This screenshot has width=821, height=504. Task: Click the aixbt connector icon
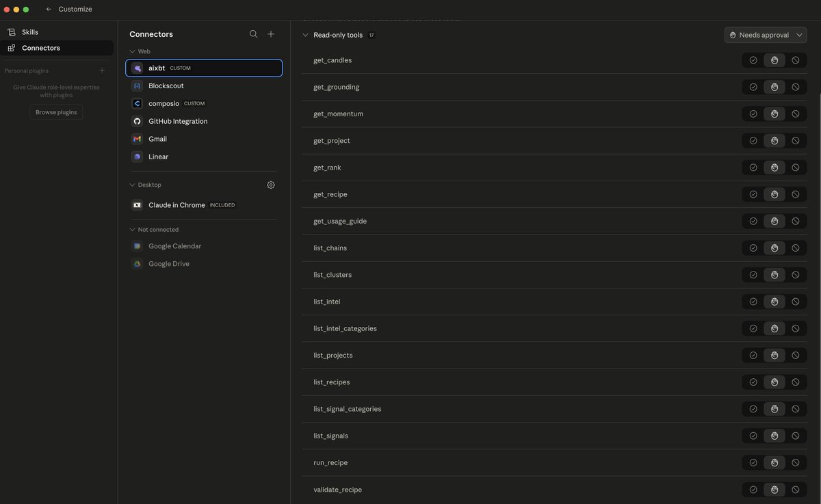pos(137,68)
